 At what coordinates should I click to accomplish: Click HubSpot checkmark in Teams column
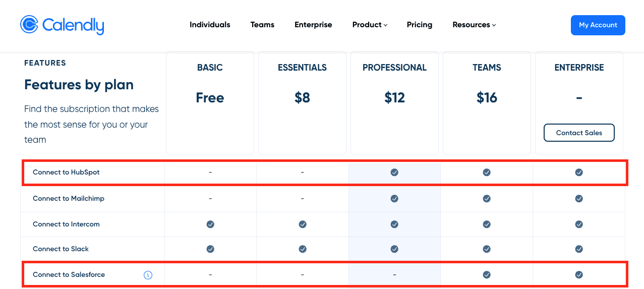click(487, 172)
